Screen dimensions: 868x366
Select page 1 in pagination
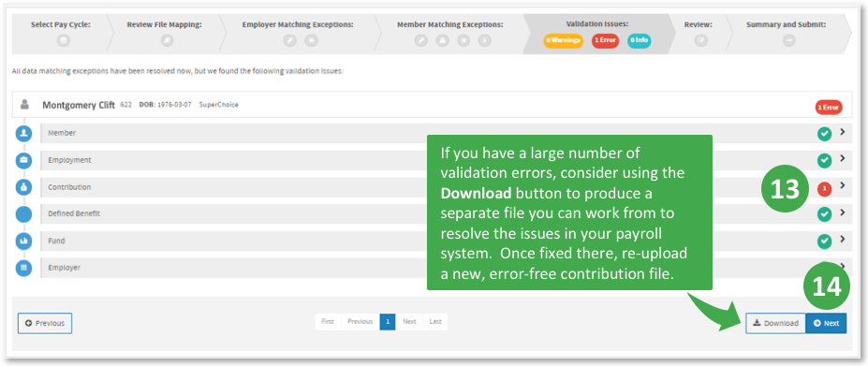pos(388,322)
